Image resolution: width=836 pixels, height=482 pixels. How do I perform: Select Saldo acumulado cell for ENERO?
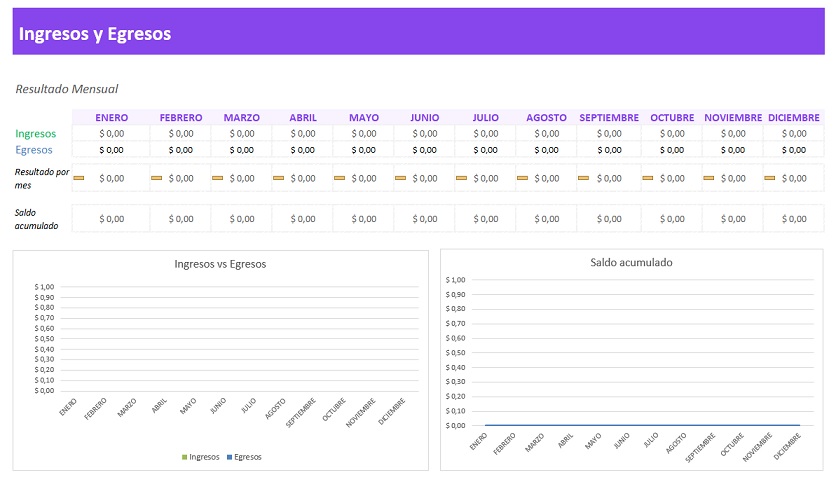click(x=111, y=219)
